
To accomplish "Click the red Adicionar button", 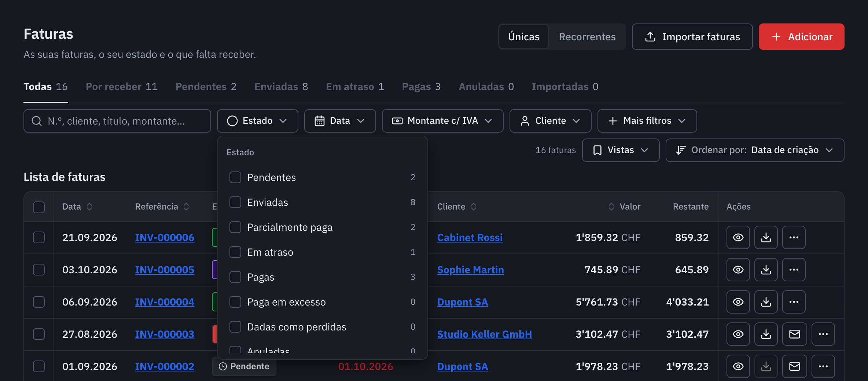I will click(801, 37).
